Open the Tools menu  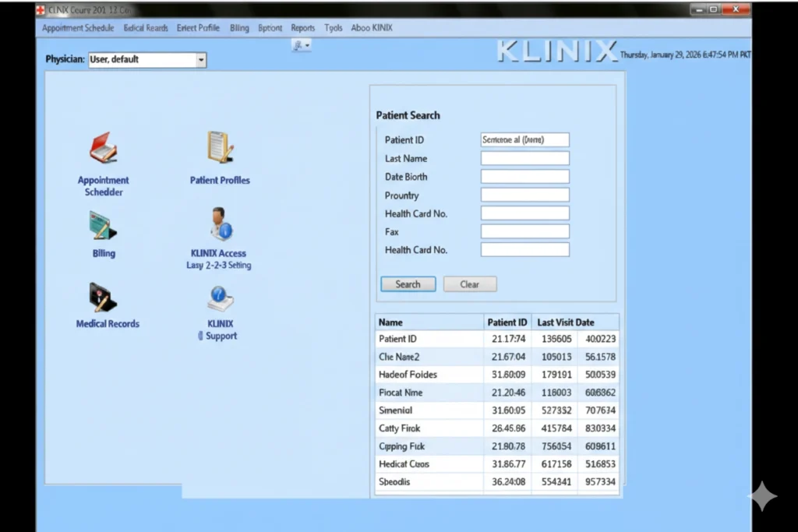pos(333,27)
